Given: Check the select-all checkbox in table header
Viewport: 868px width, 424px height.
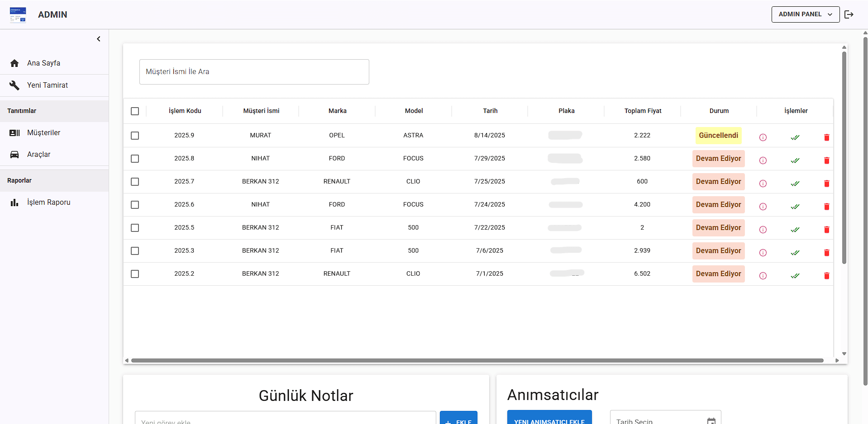Looking at the screenshot, I should (x=135, y=111).
